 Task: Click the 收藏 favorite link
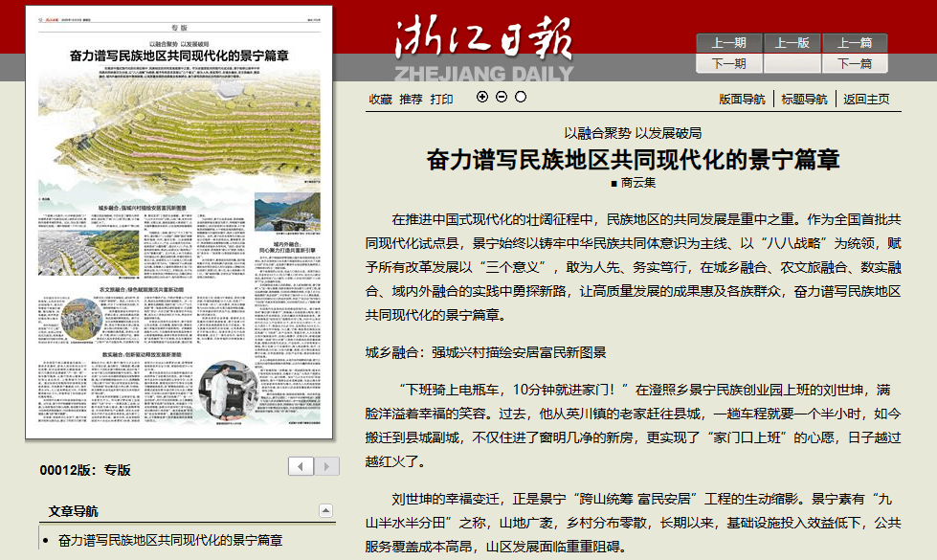[x=381, y=100]
